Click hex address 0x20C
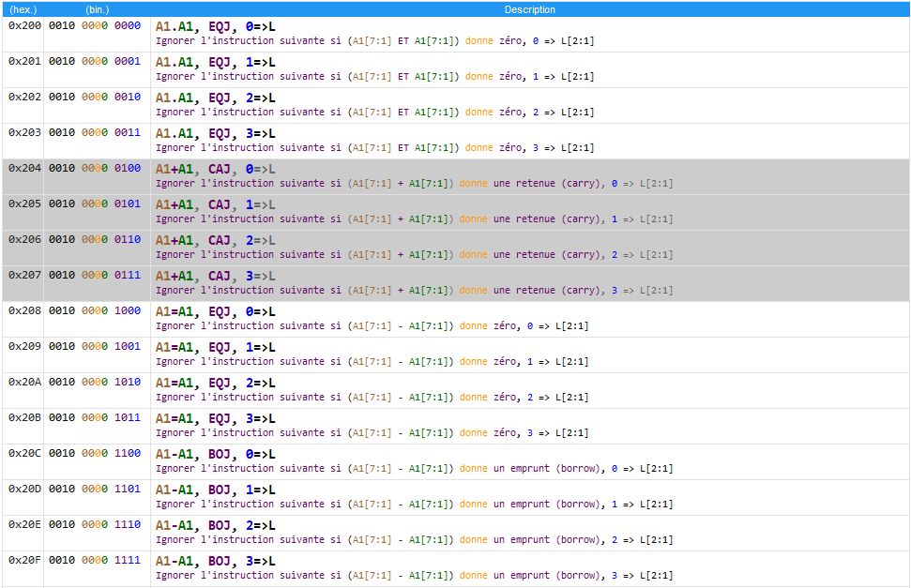Image resolution: width=911 pixels, height=588 pixels. [24, 453]
